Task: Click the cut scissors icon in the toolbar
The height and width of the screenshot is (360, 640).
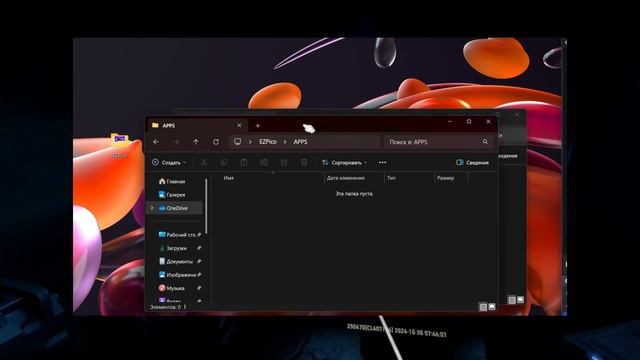Action: click(x=204, y=162)
